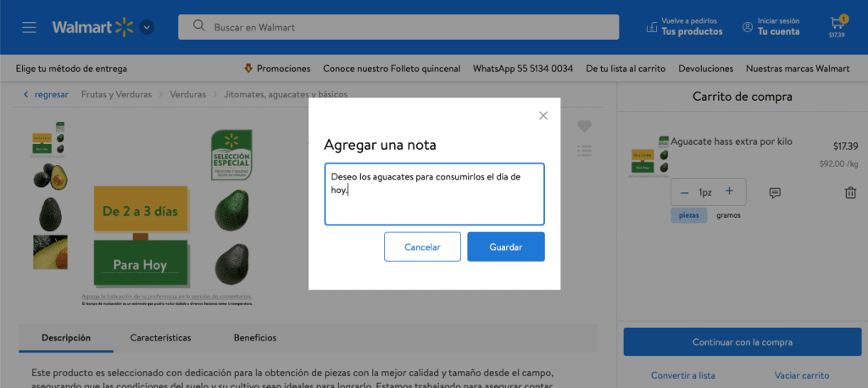Open Conoce nuestro Folleto quincenal
868x388 pixels.
pos(392,69)
